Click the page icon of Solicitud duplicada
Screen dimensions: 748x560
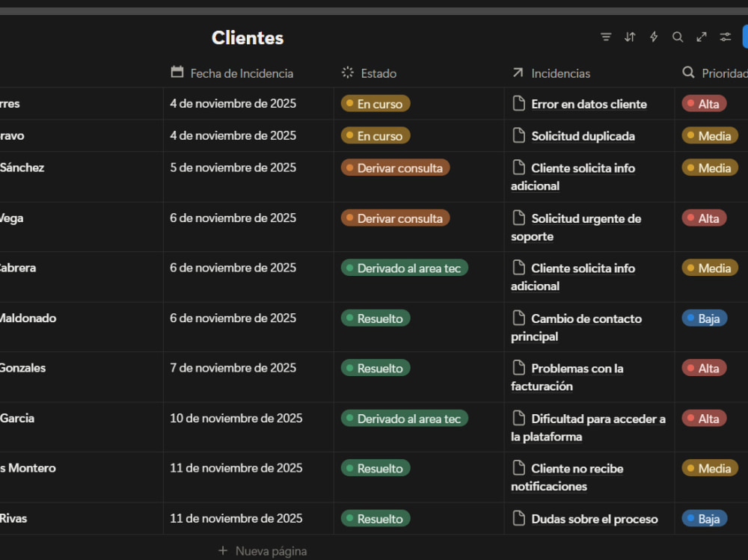[x=518, y=135]
